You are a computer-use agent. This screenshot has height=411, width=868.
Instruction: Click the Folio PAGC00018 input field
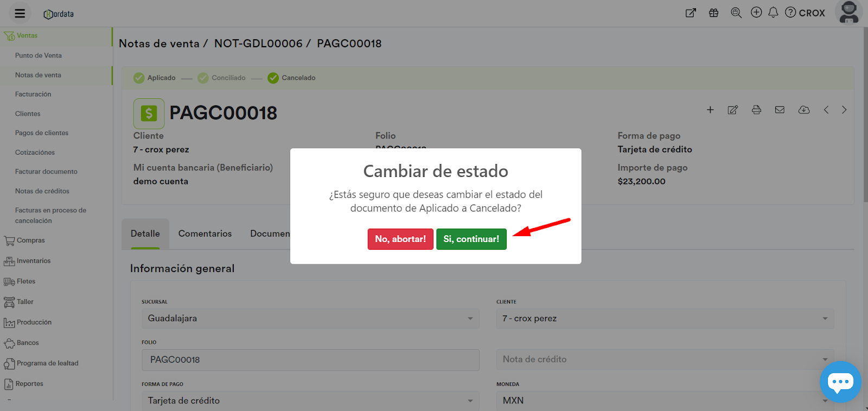(310, 359)
